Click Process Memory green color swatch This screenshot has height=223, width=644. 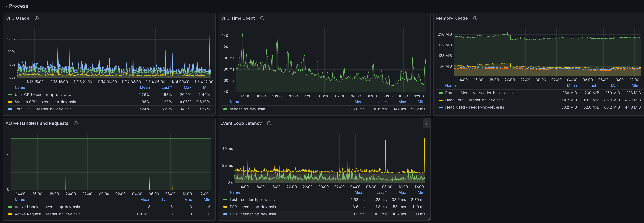click(441, 93)
